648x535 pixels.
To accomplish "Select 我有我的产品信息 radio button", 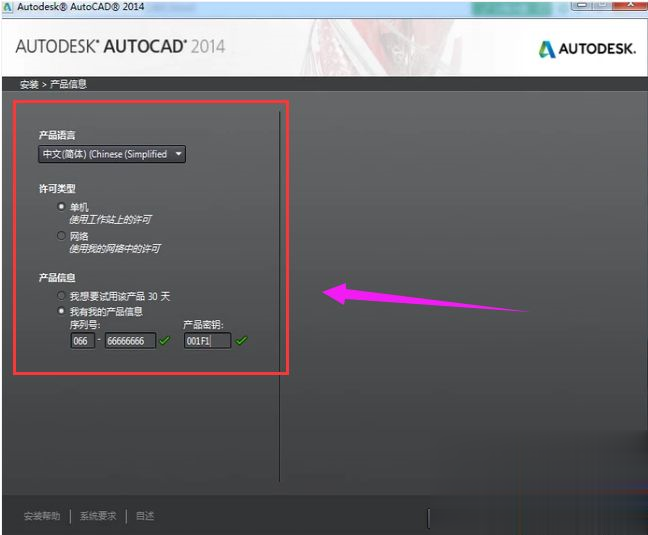I will click(61, 311).
